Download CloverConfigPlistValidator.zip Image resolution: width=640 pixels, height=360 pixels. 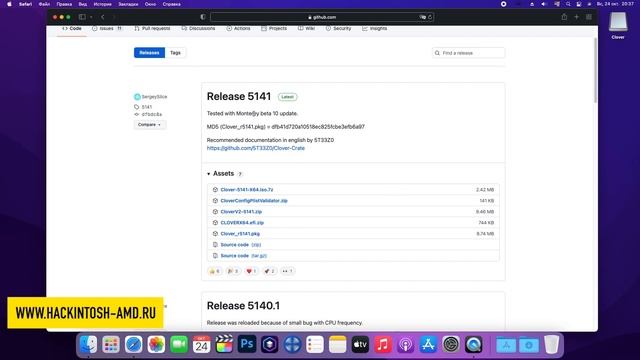(254, 201)
